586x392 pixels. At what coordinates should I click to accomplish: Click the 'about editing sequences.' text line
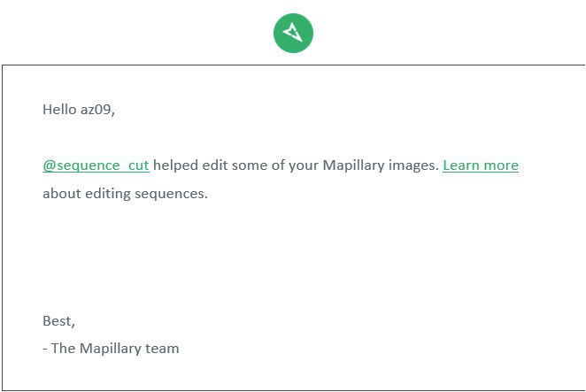125,194
